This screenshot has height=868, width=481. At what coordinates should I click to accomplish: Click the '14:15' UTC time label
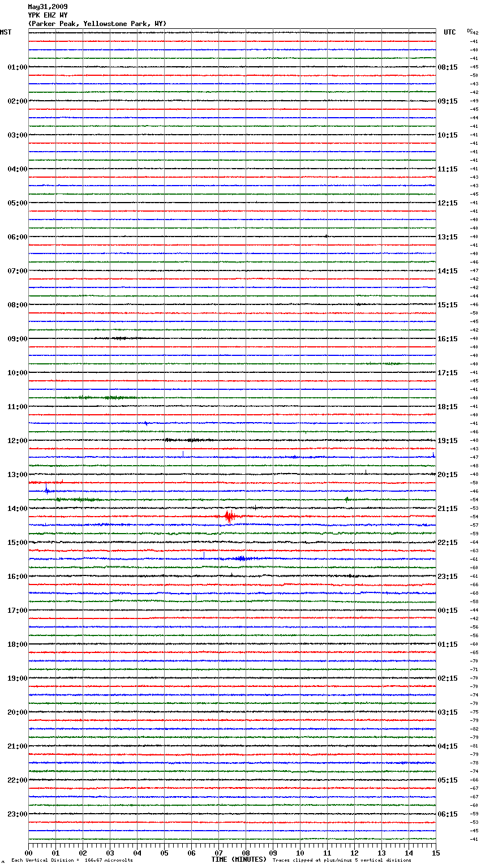coord(448,271)
